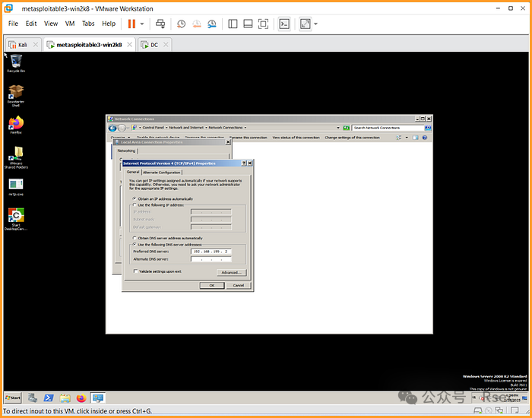
Task: Click the Send Ctrl+Alt+Del toolbar icon
Action: point(160,24)
